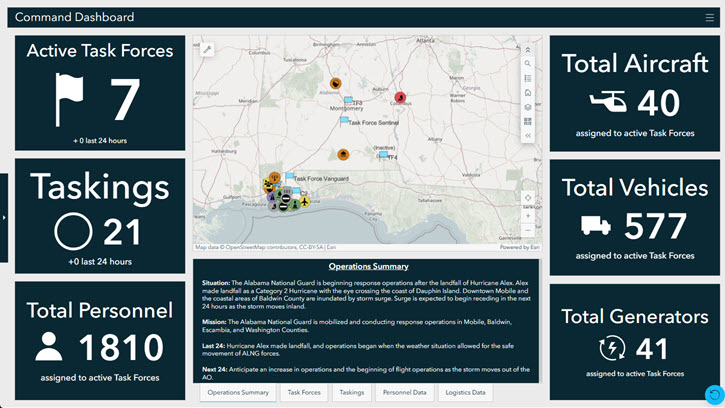The width and height of the screenshot is (725, 408).
Task: Select the inactive TF4 flag marker
Action: (383, 155)
